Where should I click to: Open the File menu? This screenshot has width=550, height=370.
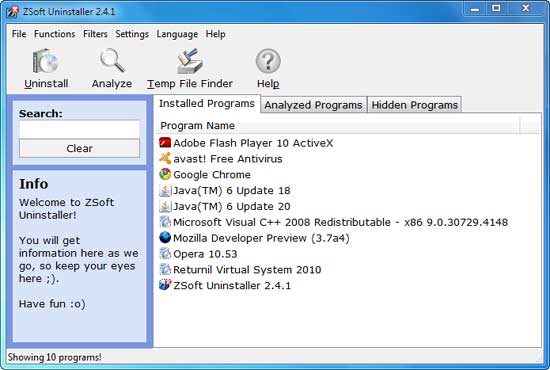pos(19,34)
